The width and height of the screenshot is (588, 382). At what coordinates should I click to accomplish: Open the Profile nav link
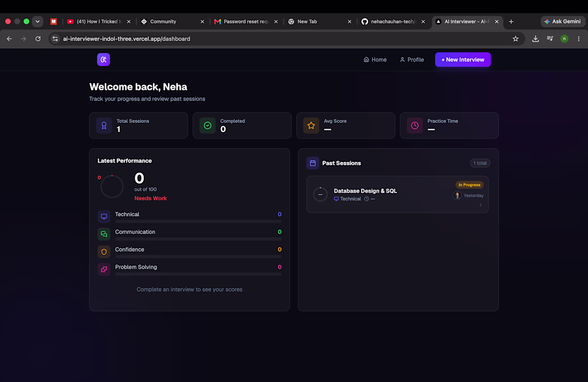click(x=412, y=60)
